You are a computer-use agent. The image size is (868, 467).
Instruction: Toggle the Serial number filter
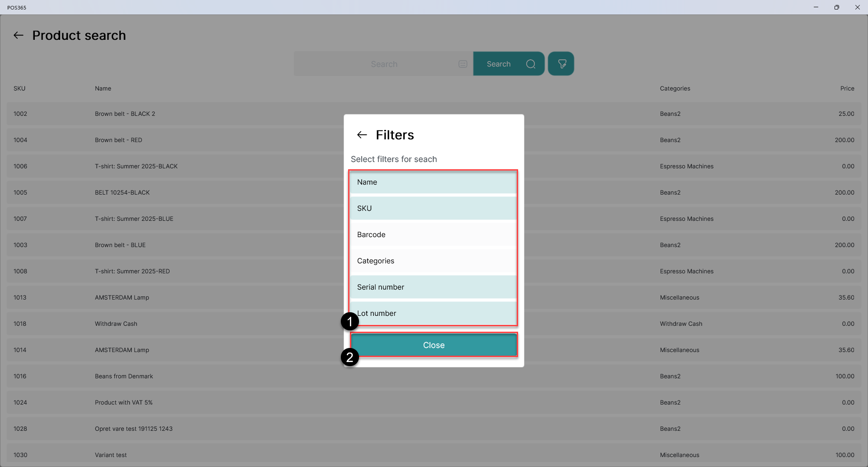pyautogui.click(x=433, y=287)
